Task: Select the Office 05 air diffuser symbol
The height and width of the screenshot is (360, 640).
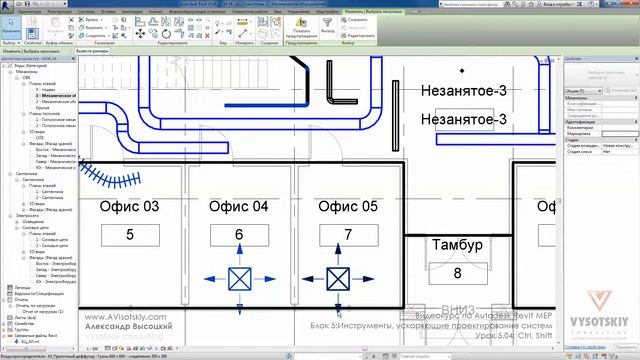Action: pyautogui.click(x=338, y=279)
